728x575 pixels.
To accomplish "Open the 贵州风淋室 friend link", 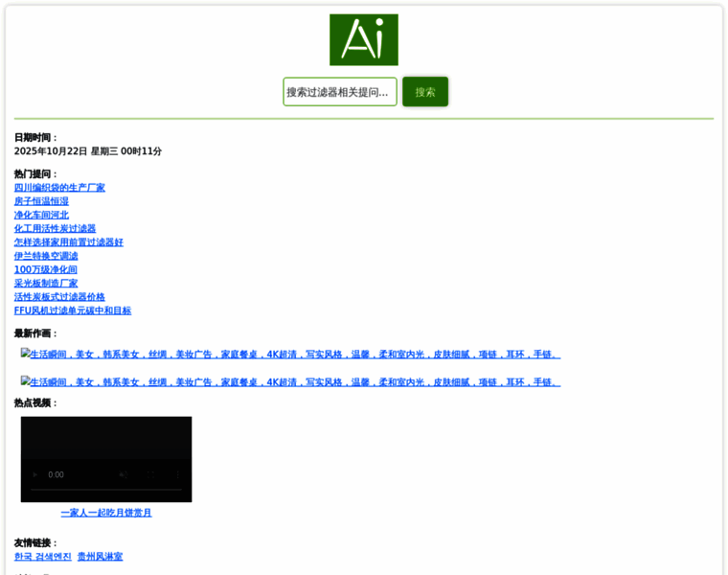I will point(100,557).
